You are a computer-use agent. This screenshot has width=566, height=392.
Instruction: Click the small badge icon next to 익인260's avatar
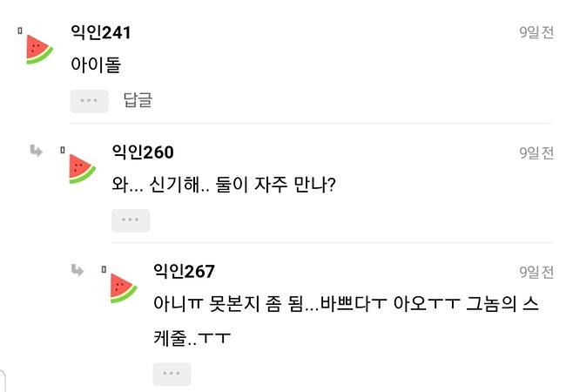click(x=63, y=150)
